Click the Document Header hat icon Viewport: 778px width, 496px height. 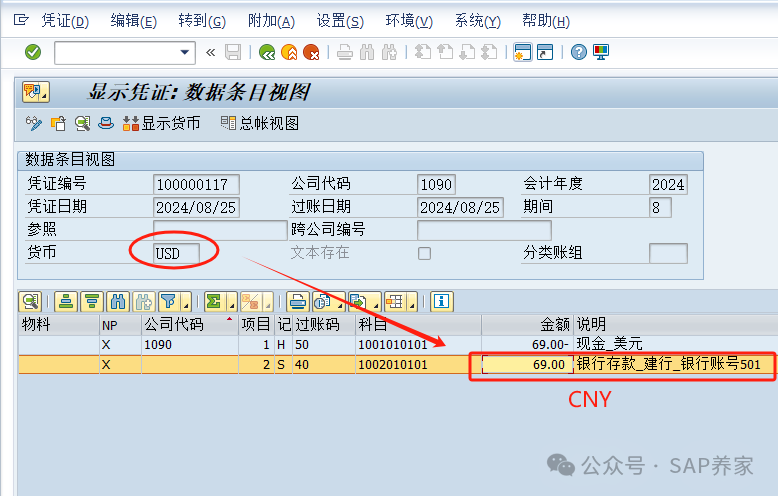point(106,124)
